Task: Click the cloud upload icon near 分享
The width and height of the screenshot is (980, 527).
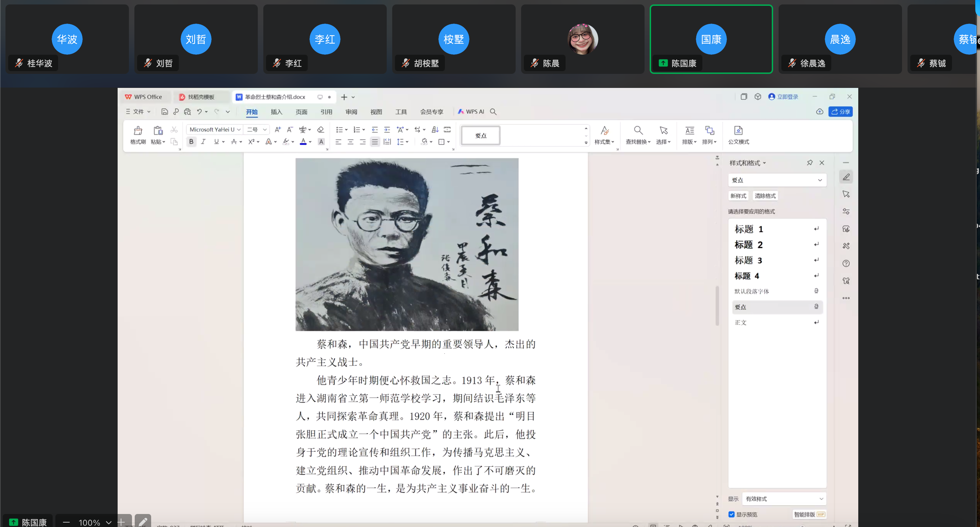Action: point(819,111)
